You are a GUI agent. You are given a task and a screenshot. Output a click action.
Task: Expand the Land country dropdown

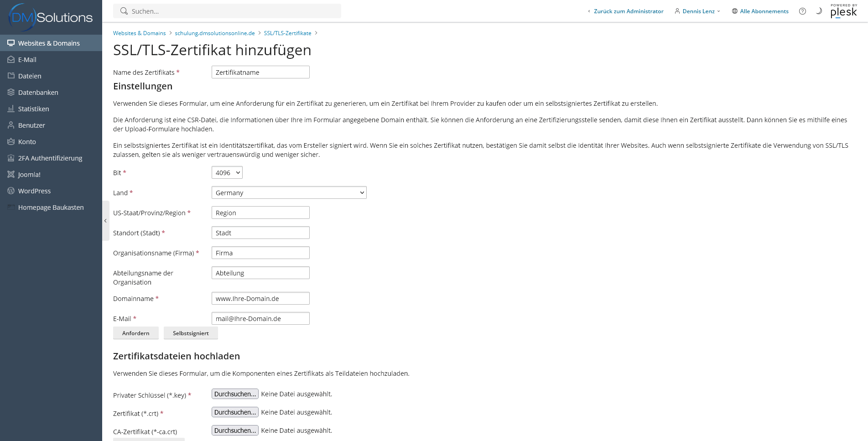pos(289,193)
